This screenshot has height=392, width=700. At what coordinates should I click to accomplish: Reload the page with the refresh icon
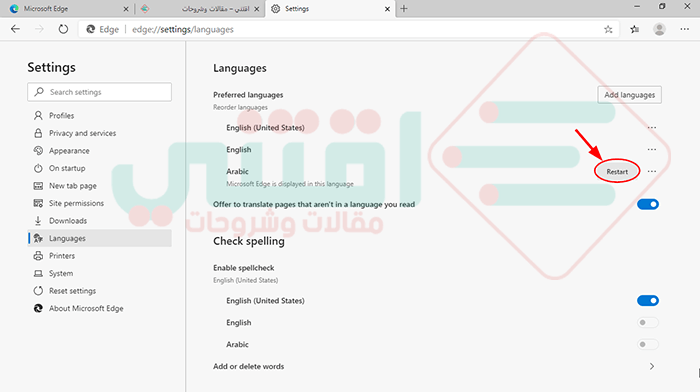click(63, 29)
